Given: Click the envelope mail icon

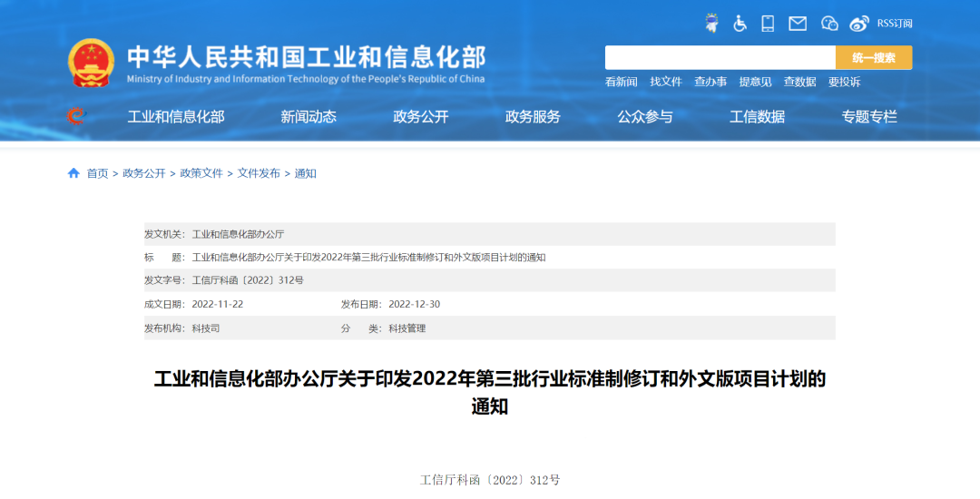Looking at the screenshot, I should point(798,24).
